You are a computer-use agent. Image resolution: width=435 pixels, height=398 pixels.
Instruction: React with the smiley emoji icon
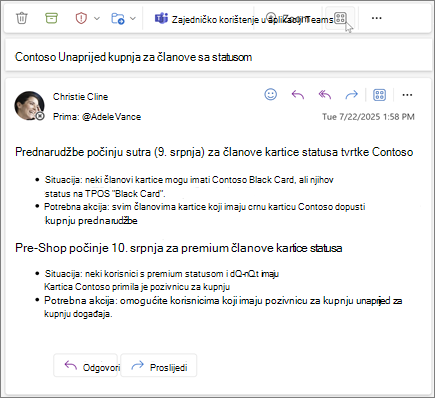(271, 95)
